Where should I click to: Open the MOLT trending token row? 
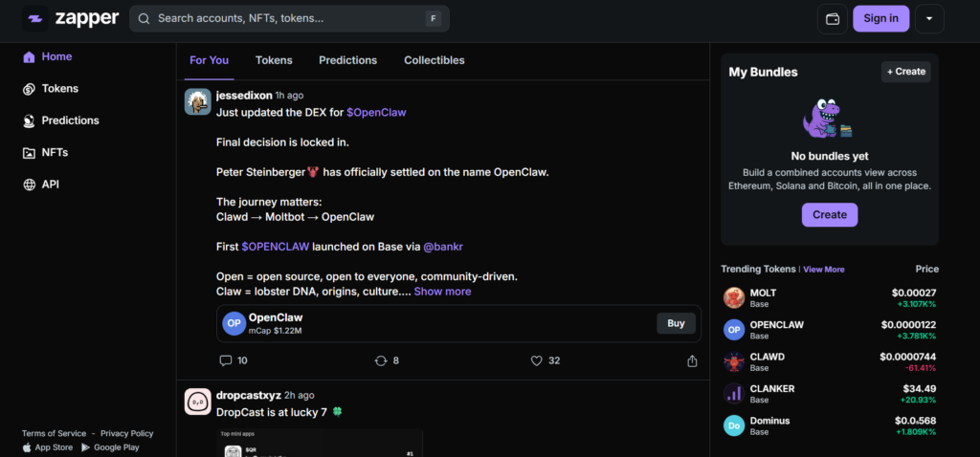830,297
